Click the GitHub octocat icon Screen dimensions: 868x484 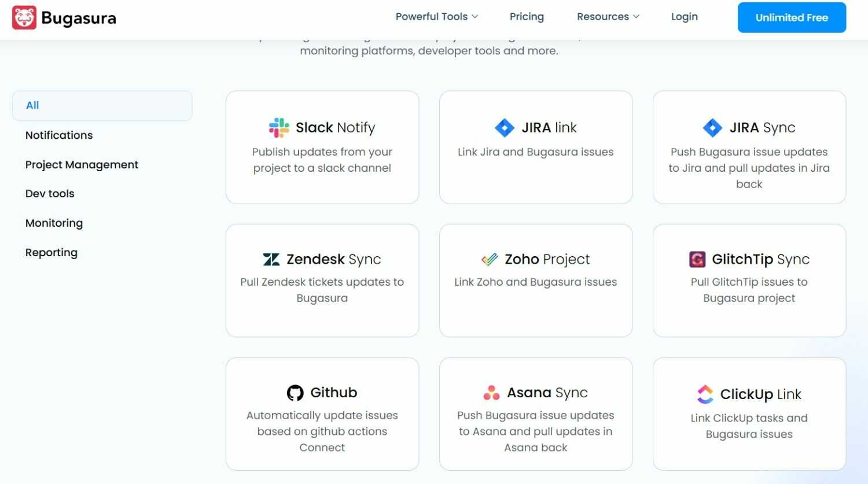coord(295,393)
